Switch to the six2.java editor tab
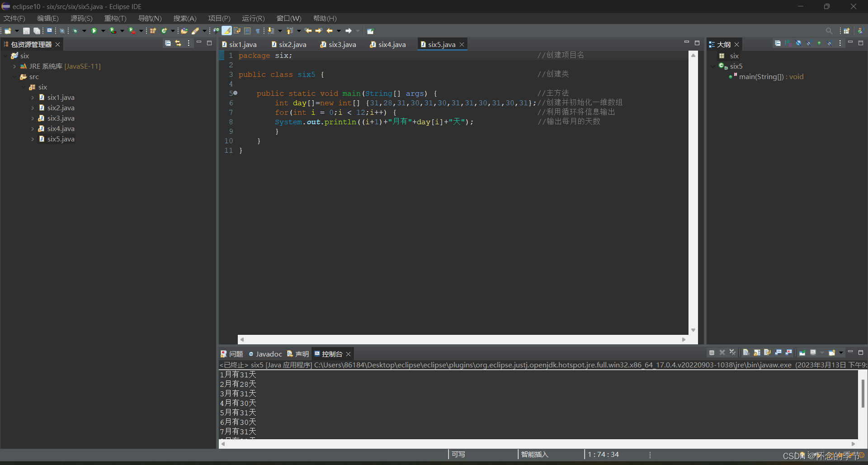 click(x=292, y=44)
